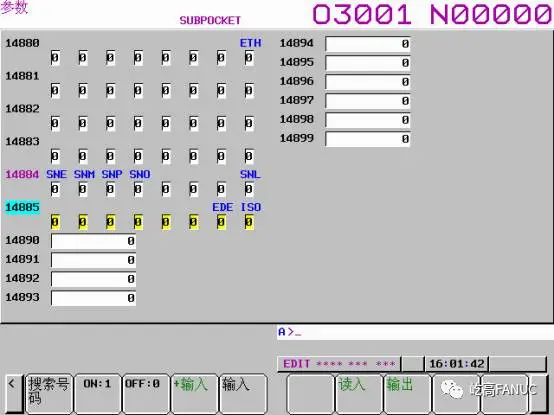Toggle SNP bit of parameter 14884

pos(111,189)
